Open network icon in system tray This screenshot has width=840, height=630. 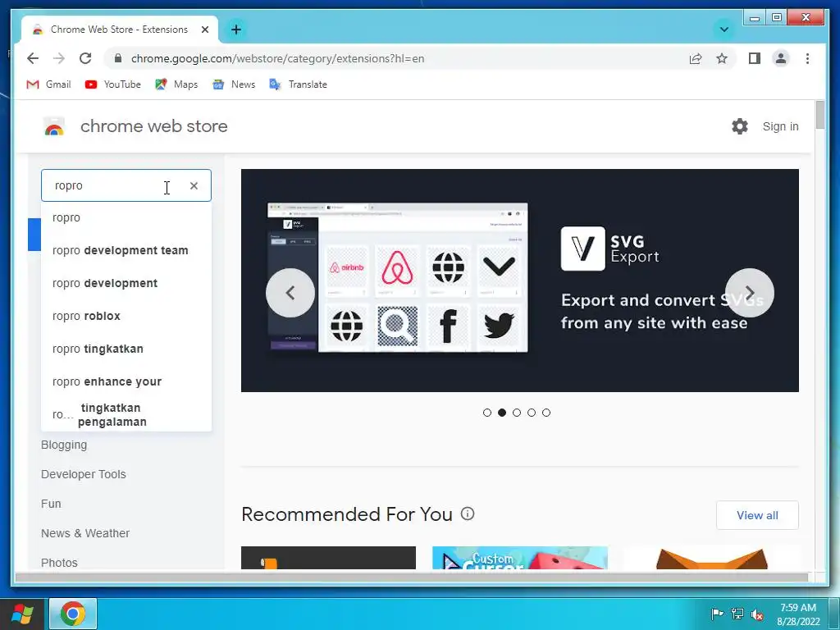737,614
